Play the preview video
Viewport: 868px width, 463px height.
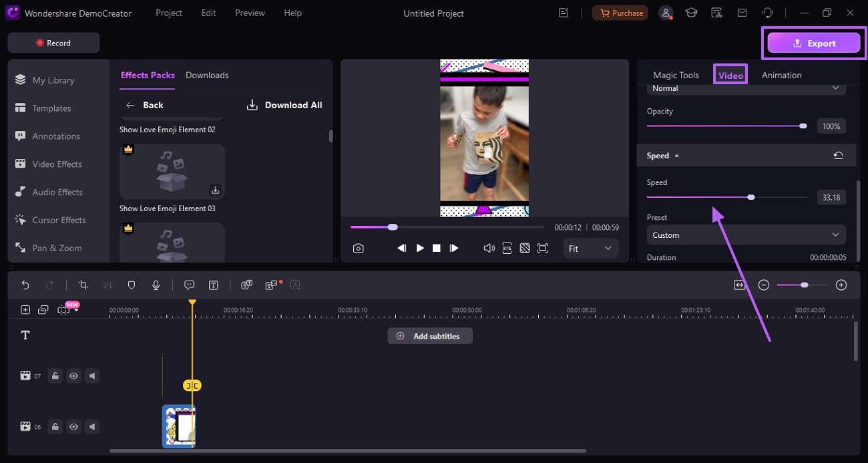point(420,248)
